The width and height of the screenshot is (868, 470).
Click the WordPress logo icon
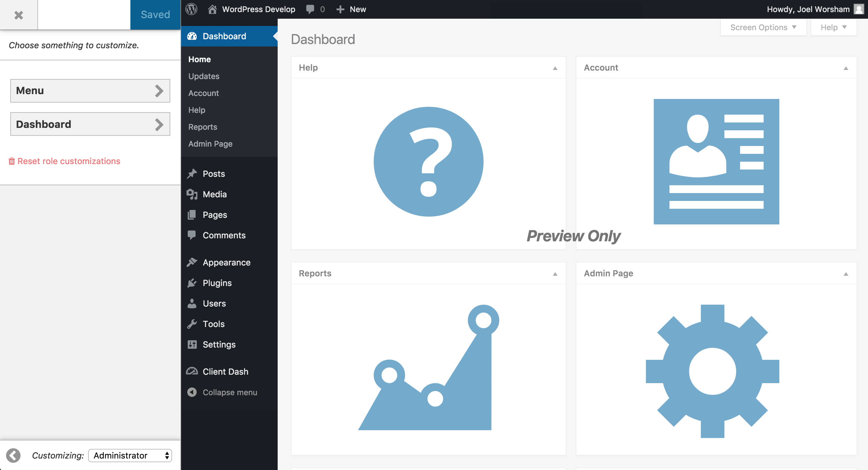point(191,9)
